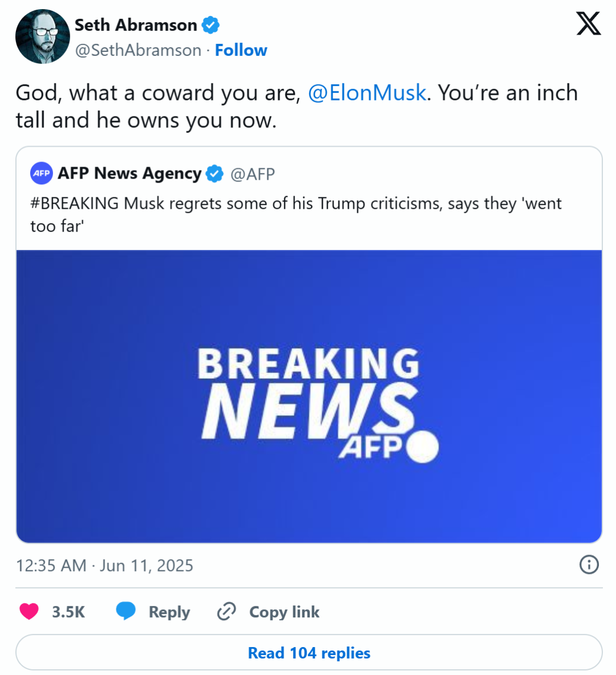The width and height of the screenshot is (616, 675).
Task: Click the AFP News Agency account name
Action: coord(129,173)
